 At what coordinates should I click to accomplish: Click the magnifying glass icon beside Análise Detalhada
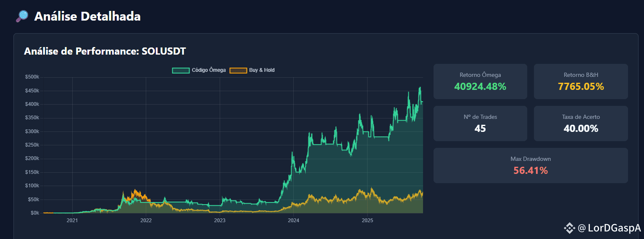pos(21,16)
